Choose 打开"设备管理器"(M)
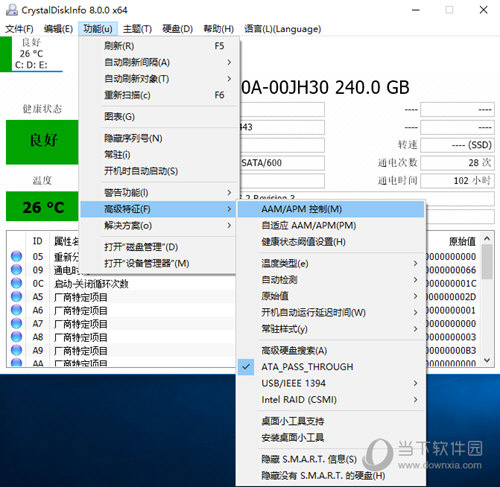500x487 pixels. [x=159, y=263]
